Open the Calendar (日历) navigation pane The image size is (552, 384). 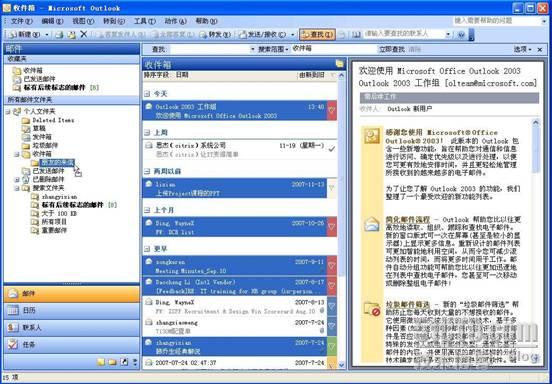click(71, 310)
